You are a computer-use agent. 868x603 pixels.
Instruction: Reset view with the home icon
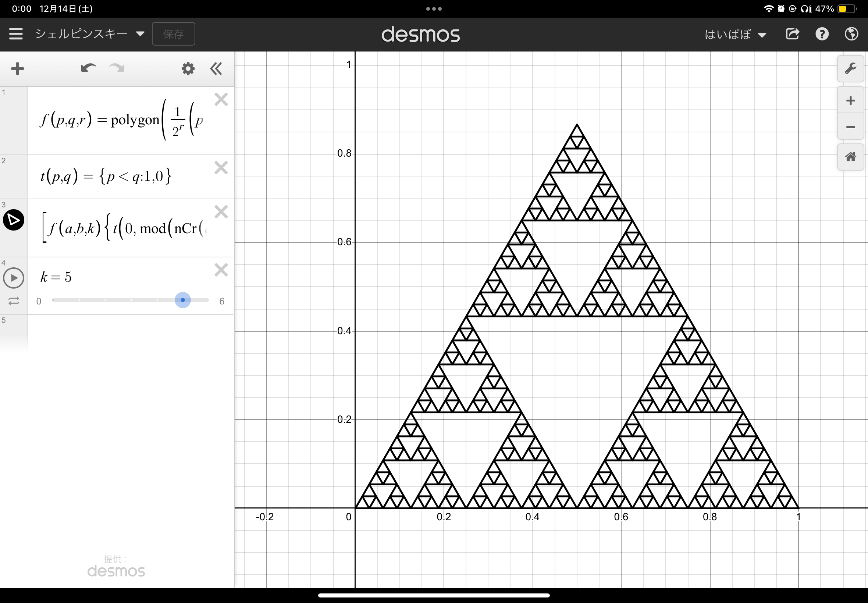tap(851, 156)
